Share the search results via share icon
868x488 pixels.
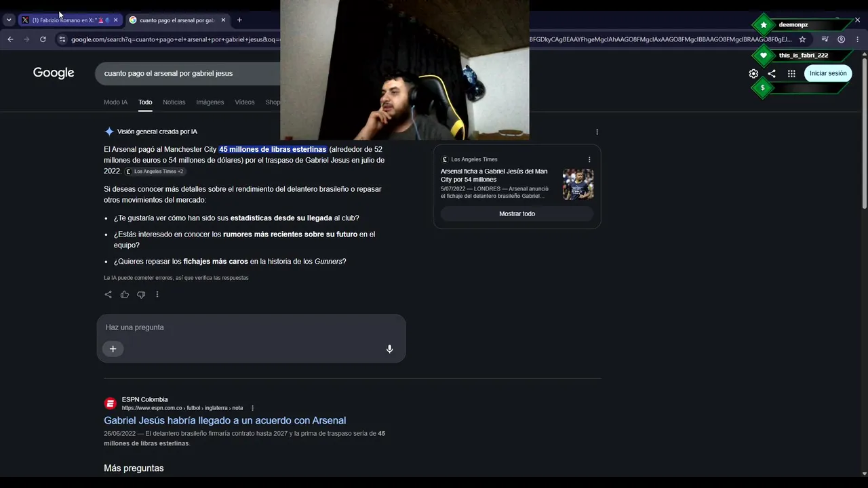pos(772,73)
